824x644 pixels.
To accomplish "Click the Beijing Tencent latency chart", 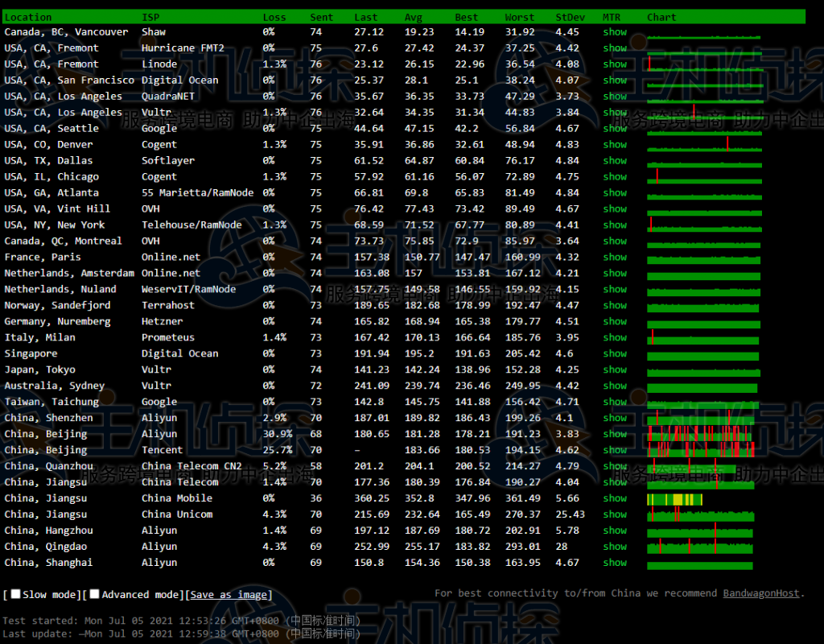I will [x=700, y=450].
